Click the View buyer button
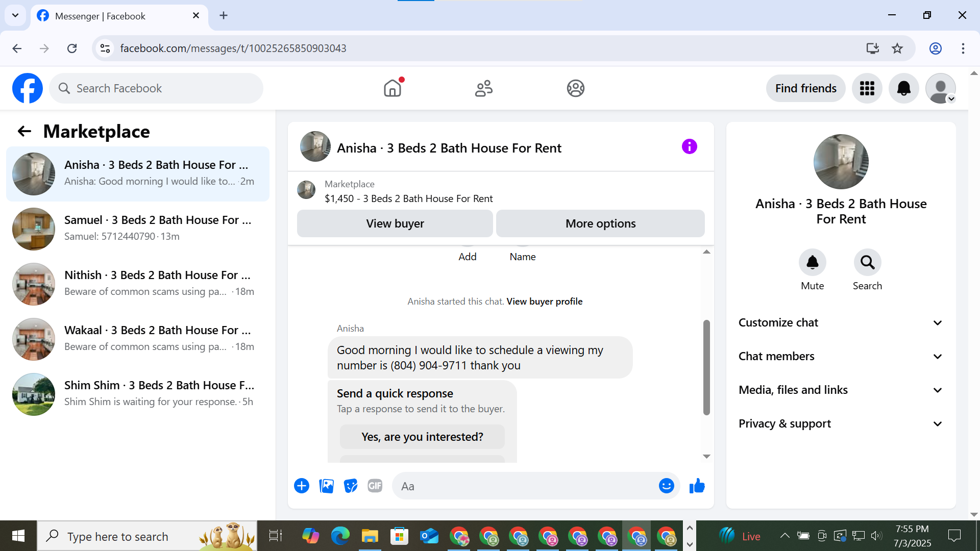This screenshot has width=980, height=551. [395, 223]
